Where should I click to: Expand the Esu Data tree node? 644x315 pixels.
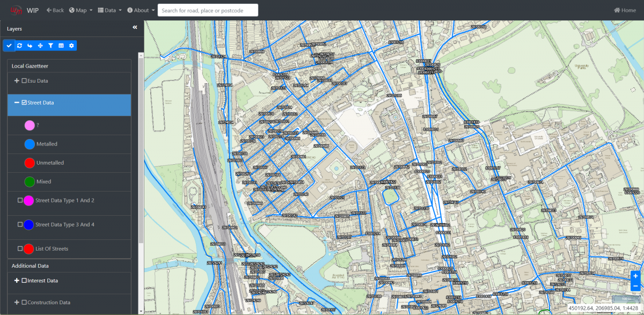[17, 80]
